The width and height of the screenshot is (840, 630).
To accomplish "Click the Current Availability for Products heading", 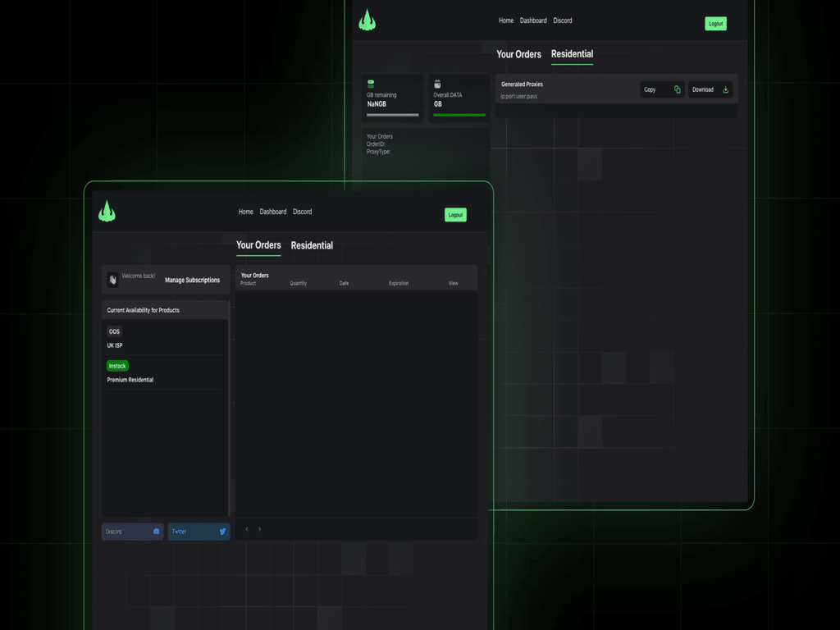I will [143, 310].
